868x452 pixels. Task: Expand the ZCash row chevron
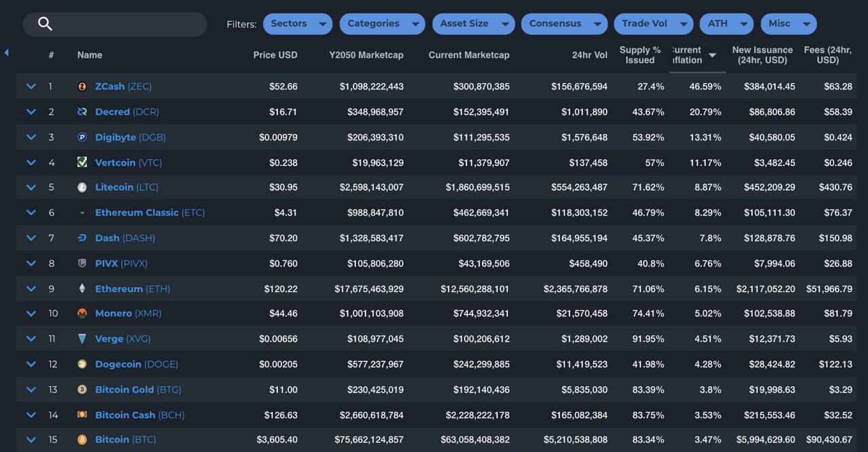click(x=31, y=86)
